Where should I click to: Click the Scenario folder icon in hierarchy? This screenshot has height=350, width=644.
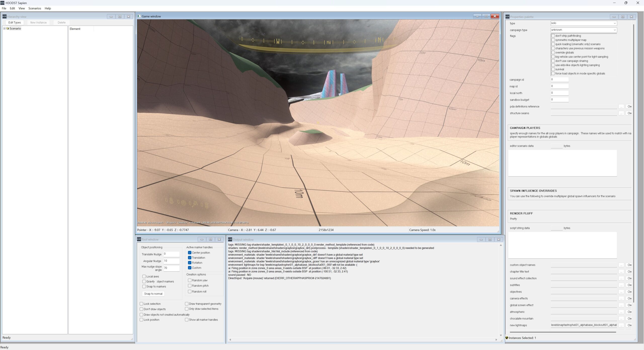[8, 28]
